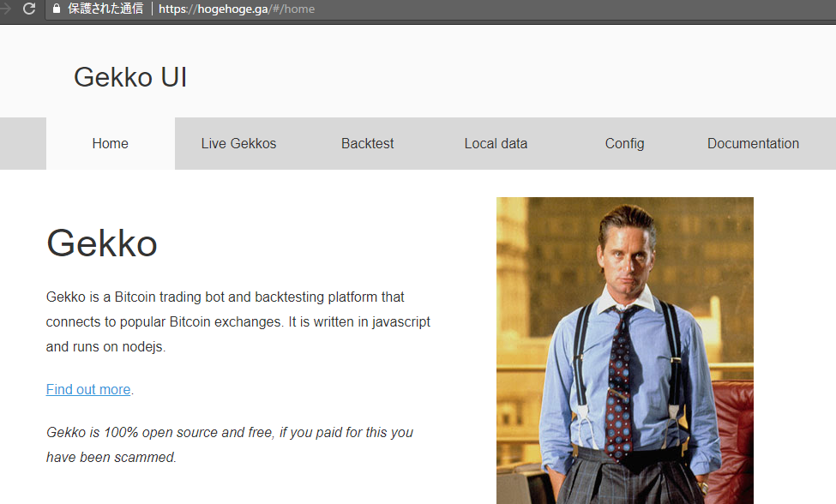Open the Config tab
The width and height of the screenshot is (836, 504).
624,143
